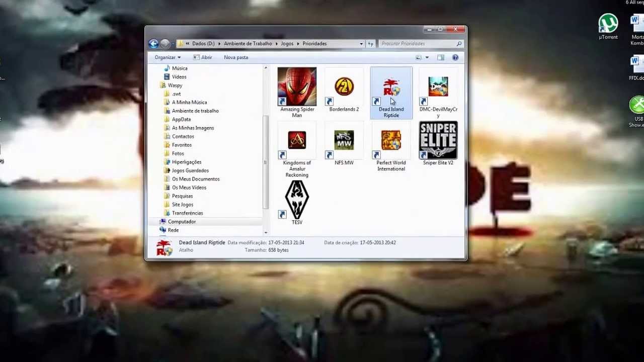This screenshot has height=362, width=644.
Task: Click Prioridades in the address path
Action: point(314,44)
